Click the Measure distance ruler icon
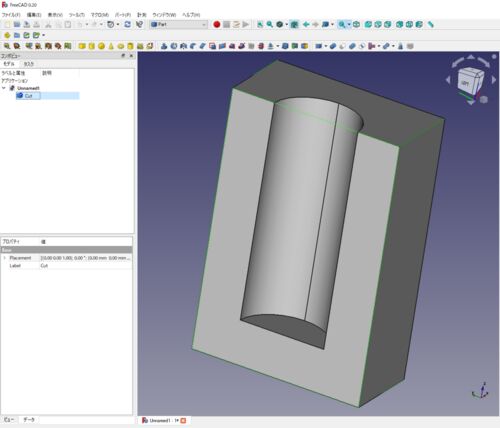 (x=431, y=25)
